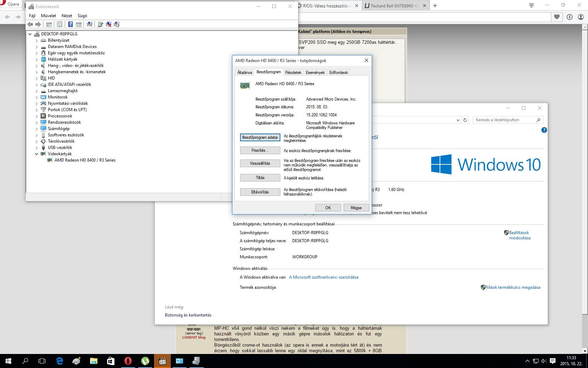This screenshot has height=368, width=588.
Task: Click OK in the driver properties dialog
Action: pos(328,207)
